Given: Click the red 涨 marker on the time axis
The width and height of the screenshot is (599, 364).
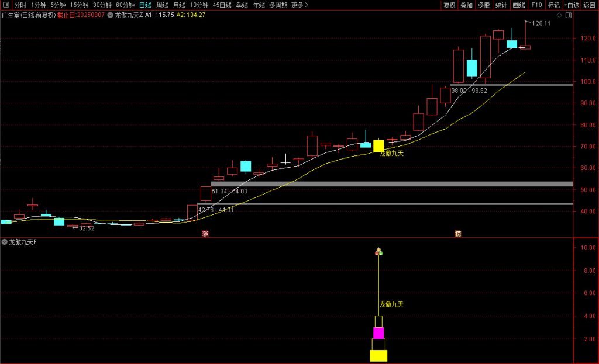Looking at the screenshot, I should point(205,233).
